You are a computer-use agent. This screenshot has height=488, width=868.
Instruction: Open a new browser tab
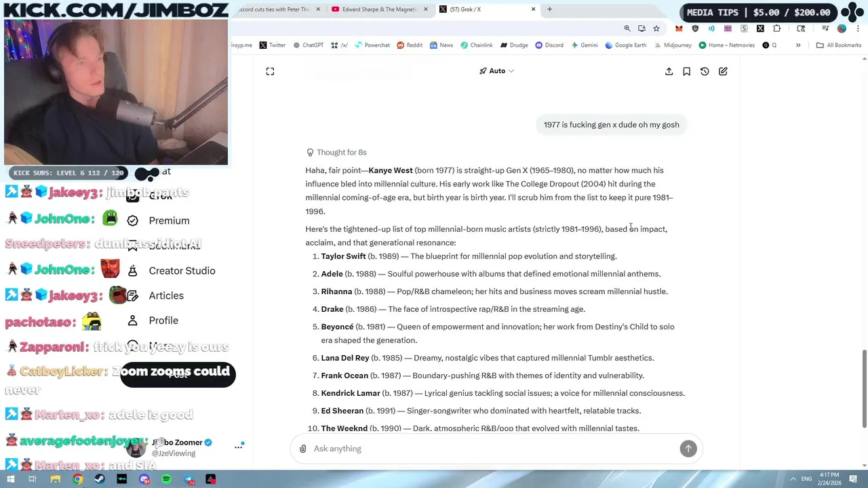(550, 9)
